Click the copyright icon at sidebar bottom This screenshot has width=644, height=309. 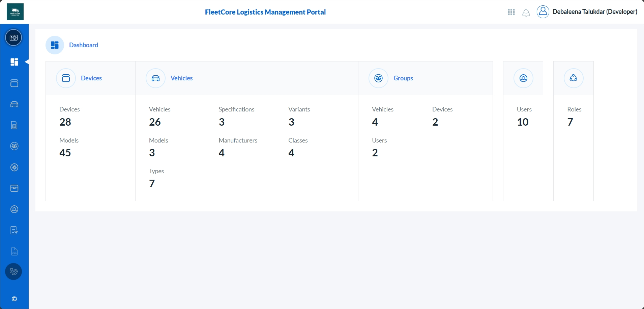[14, 299]
